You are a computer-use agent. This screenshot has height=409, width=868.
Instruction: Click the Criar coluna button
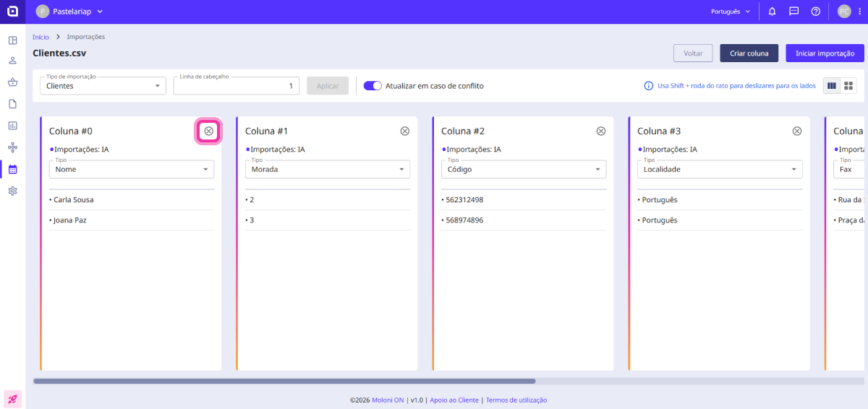(749, 53)
